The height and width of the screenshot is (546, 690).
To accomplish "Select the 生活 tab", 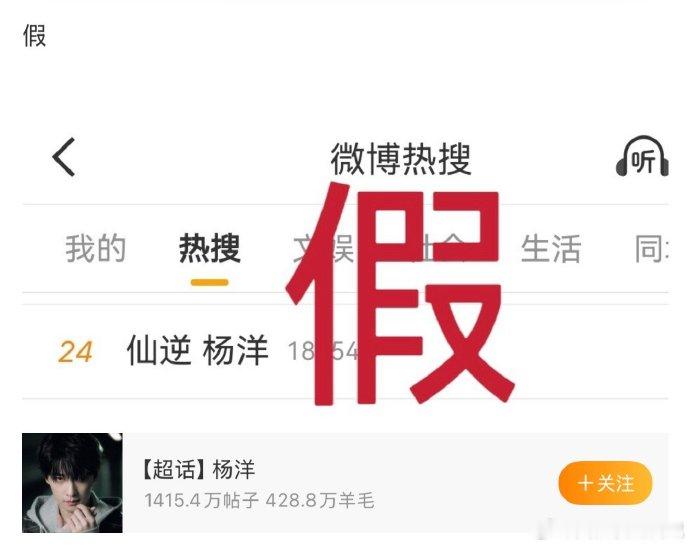I will pos(551,249).
